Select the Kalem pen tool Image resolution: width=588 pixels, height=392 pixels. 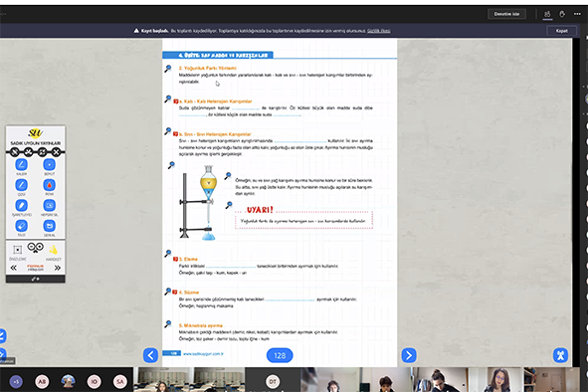(x=21, y=165)
